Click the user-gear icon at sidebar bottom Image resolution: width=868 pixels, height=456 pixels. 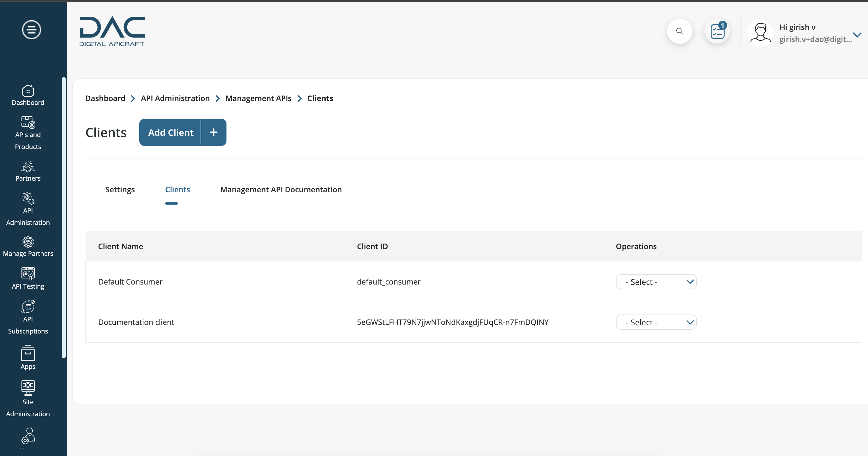pyautogui.click(x=28, y=436)
